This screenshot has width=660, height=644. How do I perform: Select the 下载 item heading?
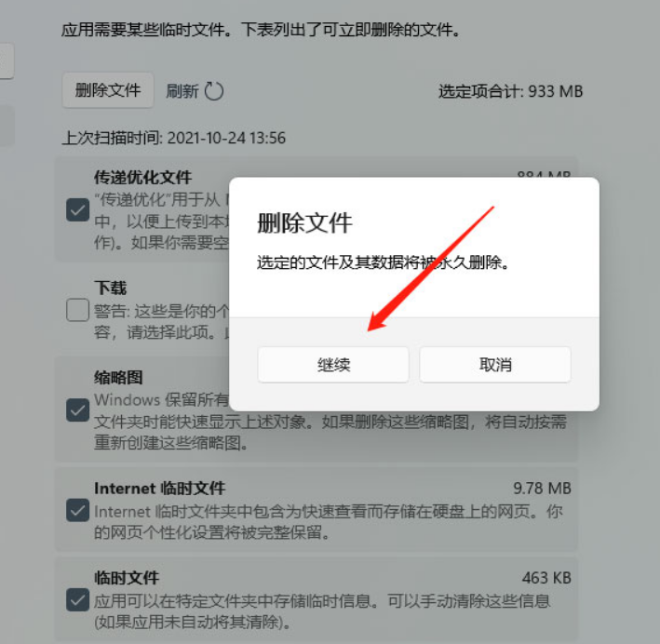(110, 288)
